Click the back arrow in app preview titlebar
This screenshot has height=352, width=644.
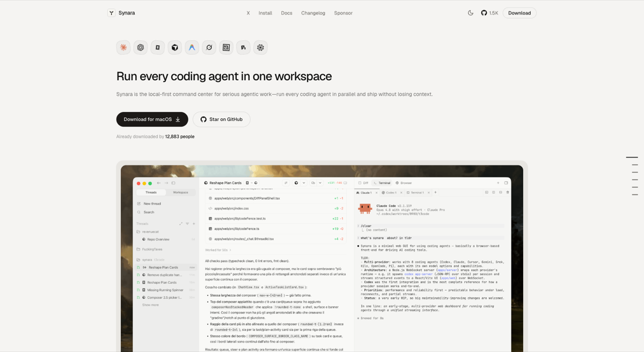point(159,183)
